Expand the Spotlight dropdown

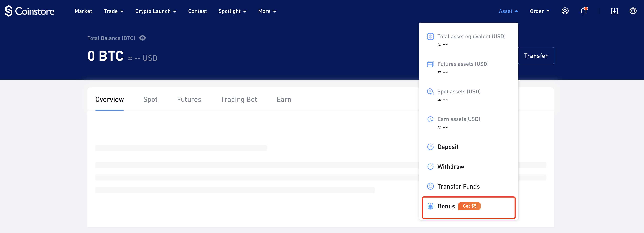tap(232, 11)
